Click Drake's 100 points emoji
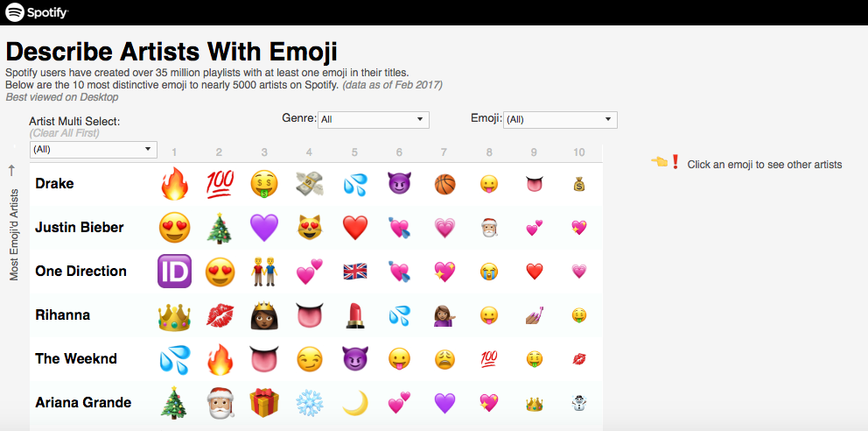The height and width of the screenshot is (431, 868). click(220, 184)
